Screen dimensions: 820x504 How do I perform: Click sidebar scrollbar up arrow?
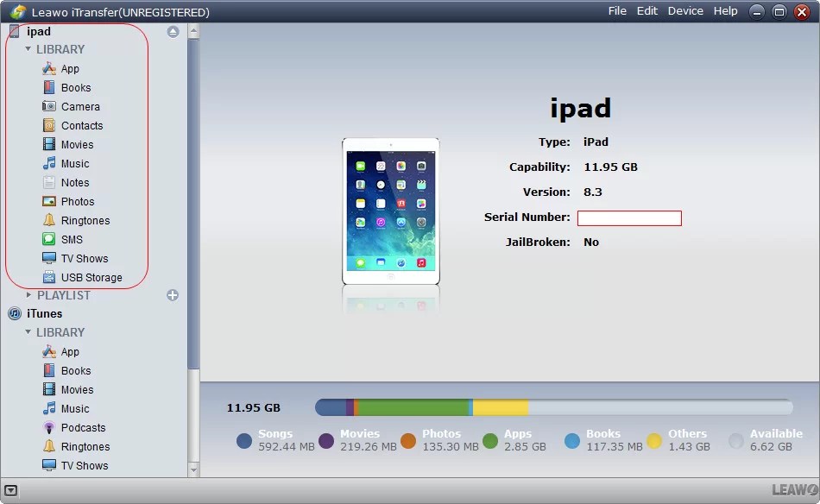point(193,32)
